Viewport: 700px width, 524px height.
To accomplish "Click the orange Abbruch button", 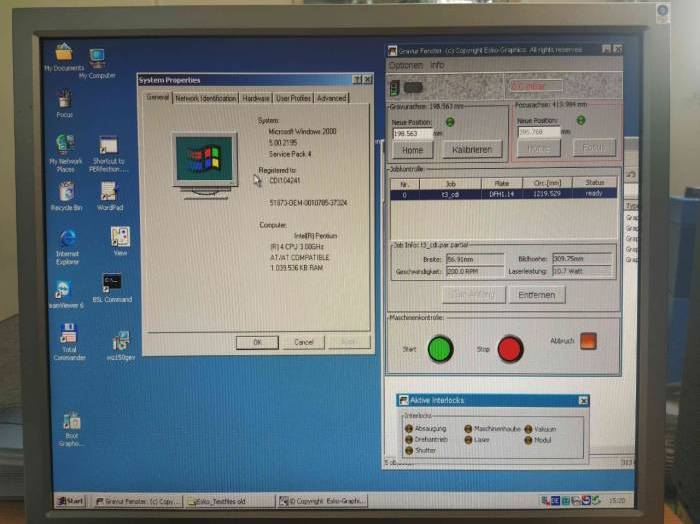I will click(588, 341).
